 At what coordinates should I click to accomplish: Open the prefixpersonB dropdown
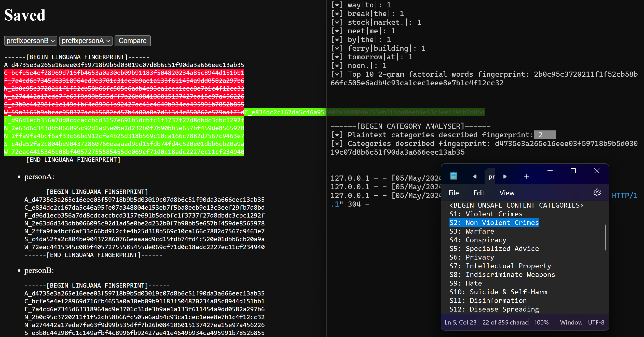click(x=31, y=41)
